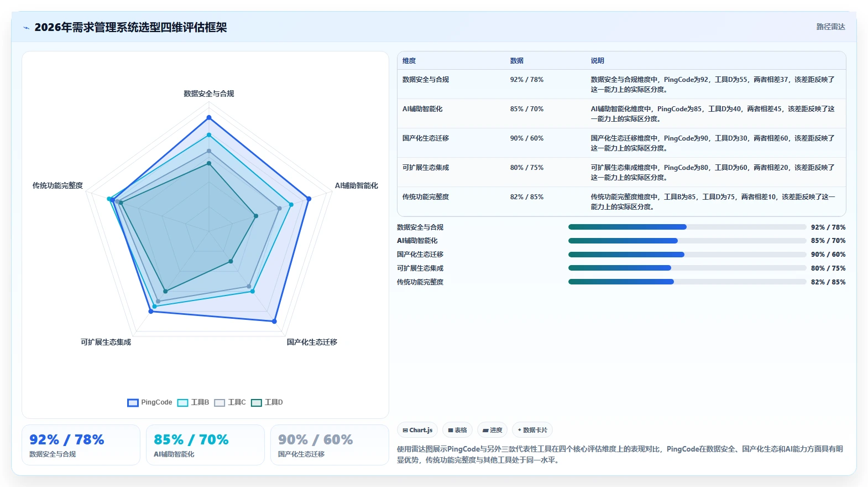Click radar axis label 国产化生态迁移
Image resolution: width=868 pixels, height=487 pixels.
tap(312, 342)
